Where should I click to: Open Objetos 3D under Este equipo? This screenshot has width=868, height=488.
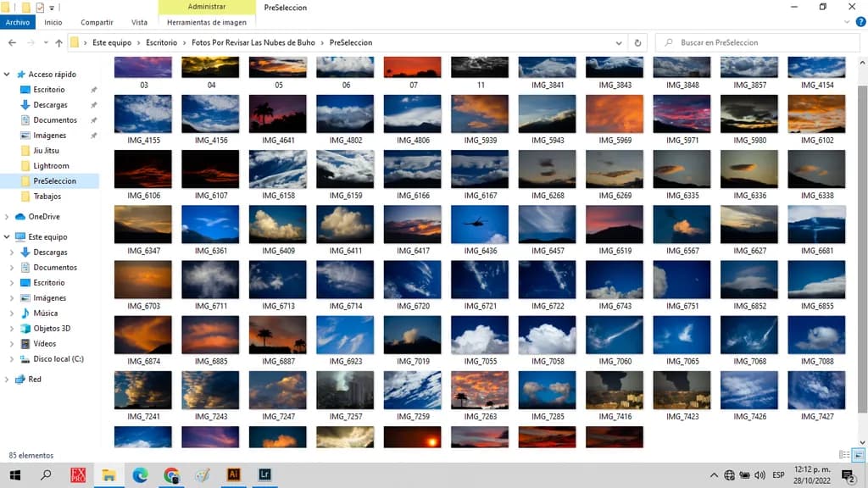pyautogui.click(x=52, y=329)
